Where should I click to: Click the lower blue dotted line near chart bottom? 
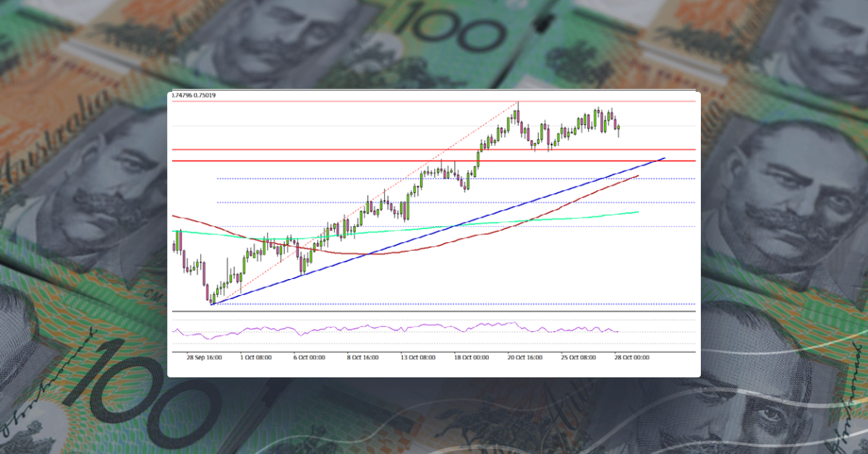pyautogui.click(x=434, y=304)
